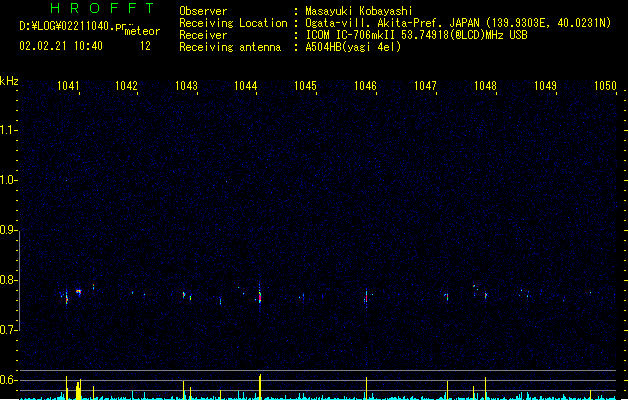Click the meteor echo below 1046

[366, 298]
